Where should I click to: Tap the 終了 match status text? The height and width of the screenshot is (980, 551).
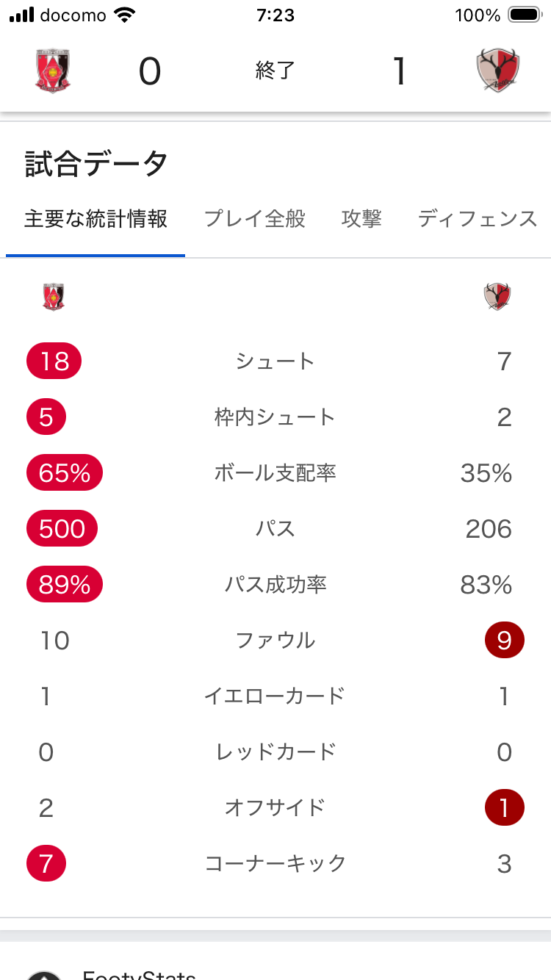pos(275,71)
